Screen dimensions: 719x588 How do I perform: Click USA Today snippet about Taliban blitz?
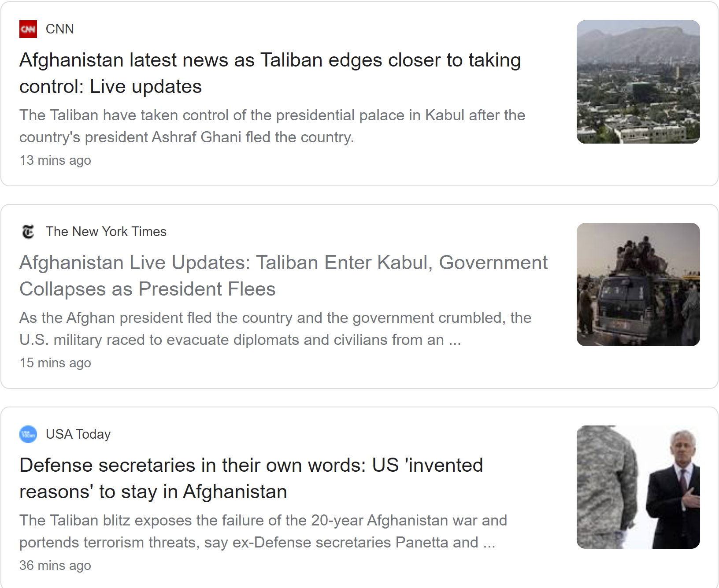(x=263, y=531)
